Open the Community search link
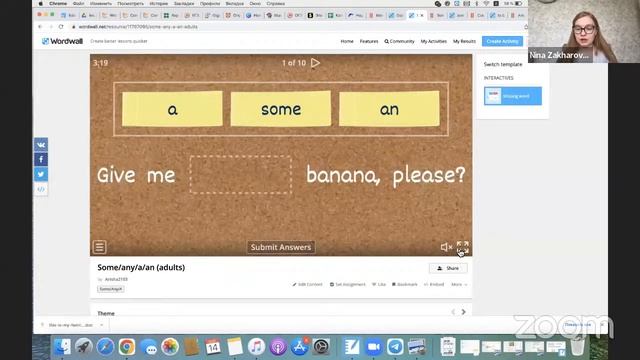The image size is (640, 360). tap(399, 41)
